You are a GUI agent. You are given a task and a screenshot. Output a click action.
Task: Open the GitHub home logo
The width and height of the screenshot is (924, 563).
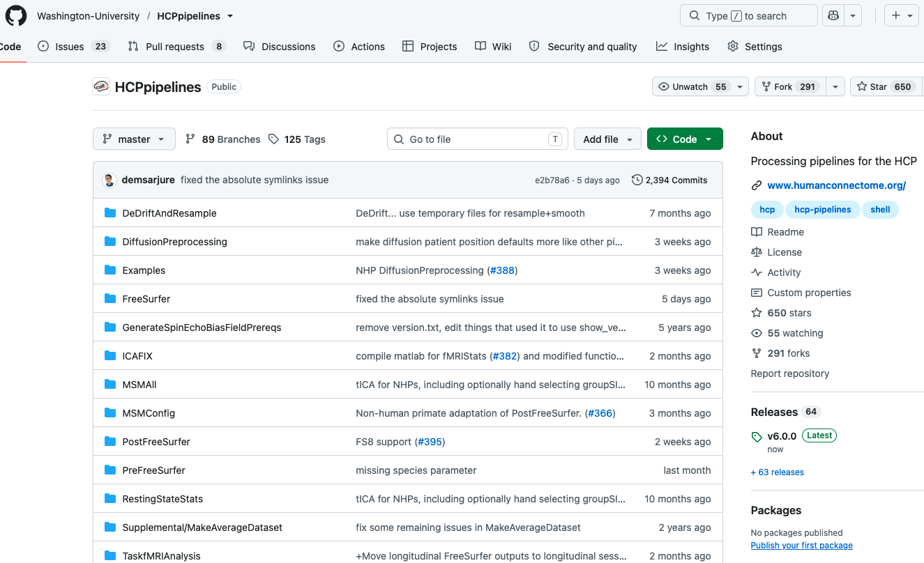click(15, 15)
